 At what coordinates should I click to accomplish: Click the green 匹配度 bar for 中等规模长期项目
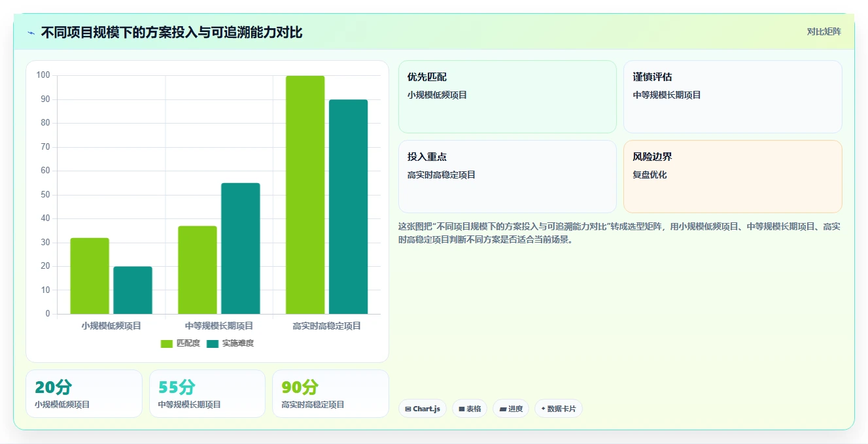[x=198, y=270]
